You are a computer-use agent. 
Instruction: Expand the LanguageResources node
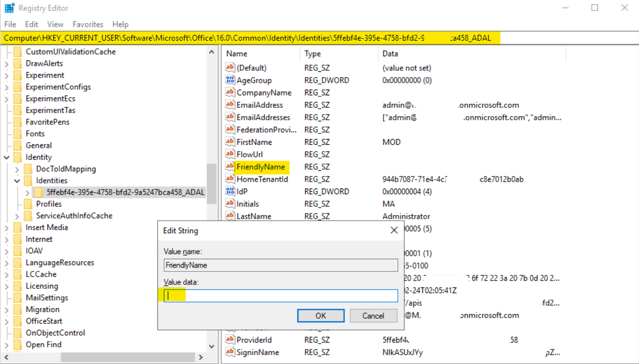point(7,262)
